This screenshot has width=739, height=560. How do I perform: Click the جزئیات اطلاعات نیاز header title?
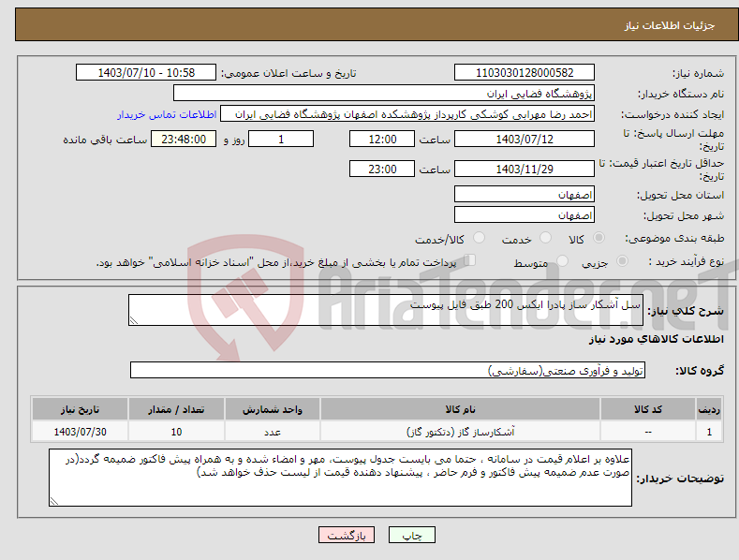point(670,25)
